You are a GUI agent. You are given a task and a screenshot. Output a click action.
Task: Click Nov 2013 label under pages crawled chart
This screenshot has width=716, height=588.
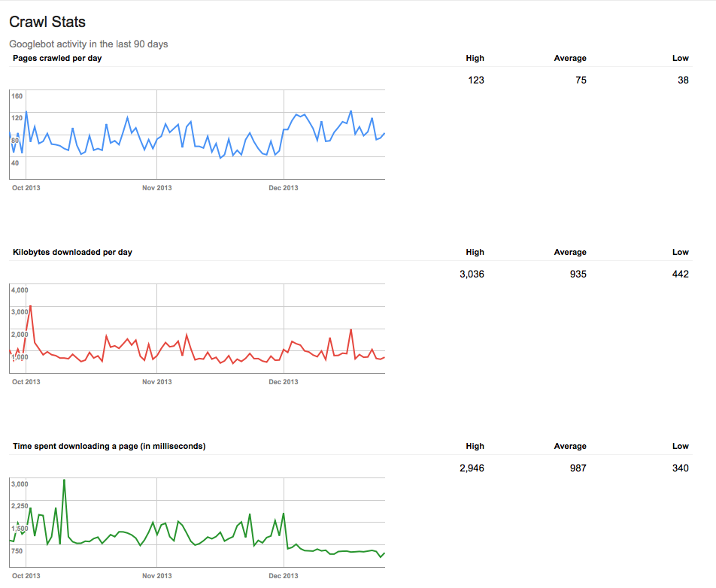[156, 187]
